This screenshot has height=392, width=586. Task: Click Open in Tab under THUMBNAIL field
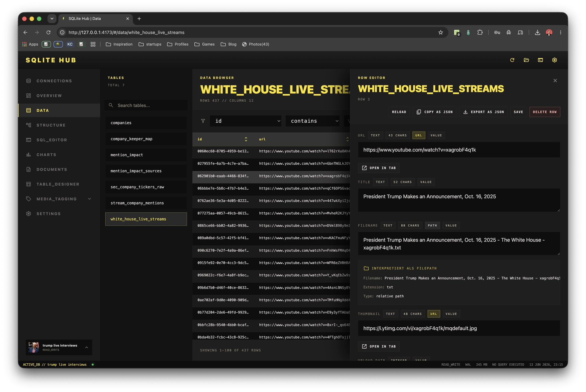[x=379, y=347]
